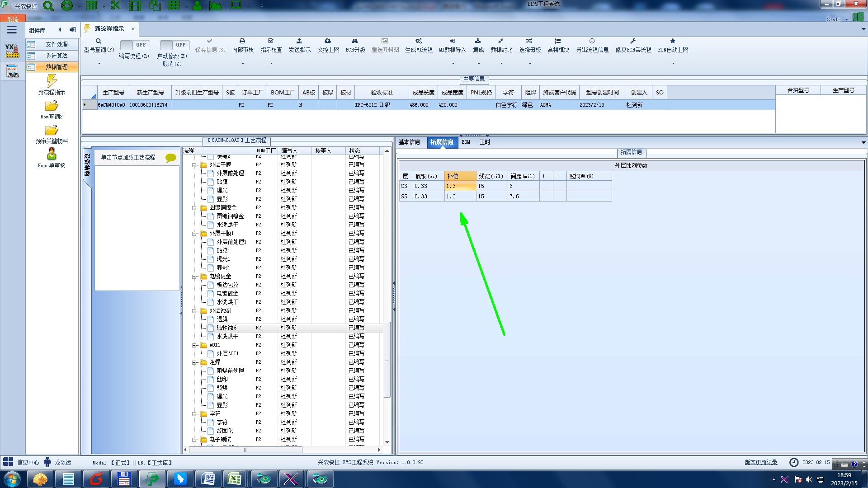Collapse the 阻焊 tree folder

coord(194,362)
